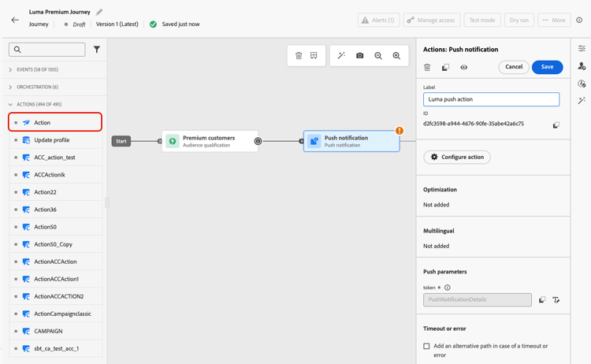Select the Premium customers node
This screenshot has width=591, height=364.
[x=210, y=141]
